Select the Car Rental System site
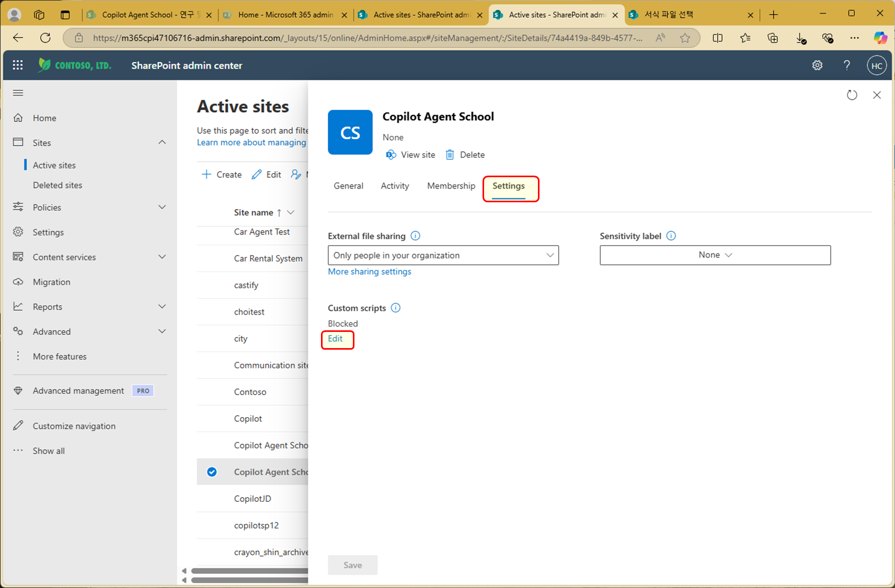 point(268,259)
